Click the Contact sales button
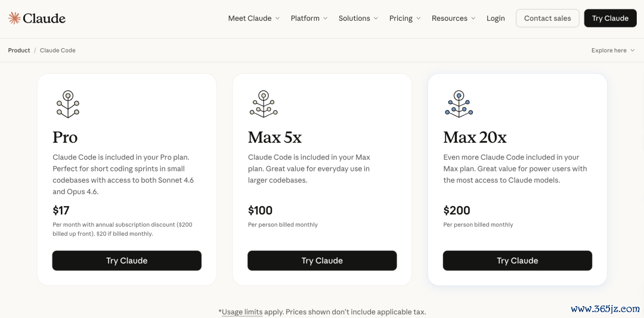The image size is (644, 318). (547, 18)
